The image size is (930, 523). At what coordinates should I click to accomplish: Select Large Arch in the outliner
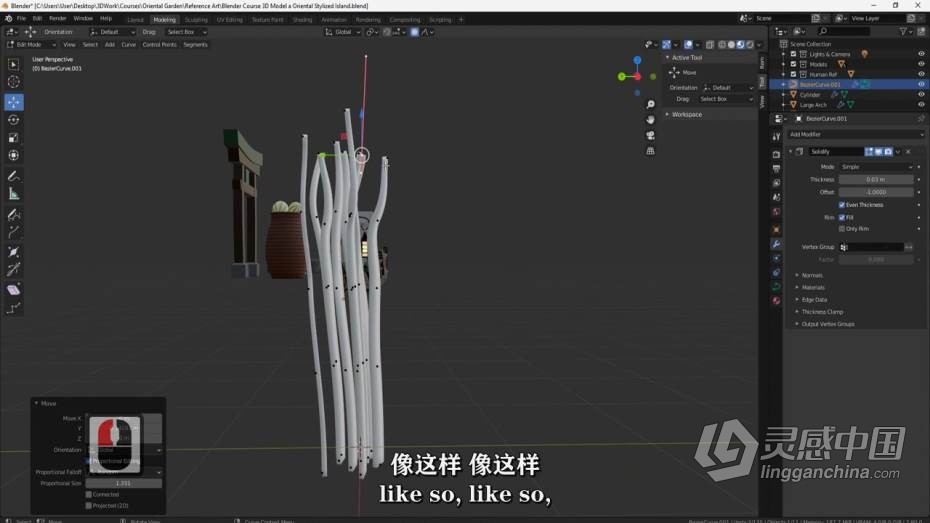813,105
